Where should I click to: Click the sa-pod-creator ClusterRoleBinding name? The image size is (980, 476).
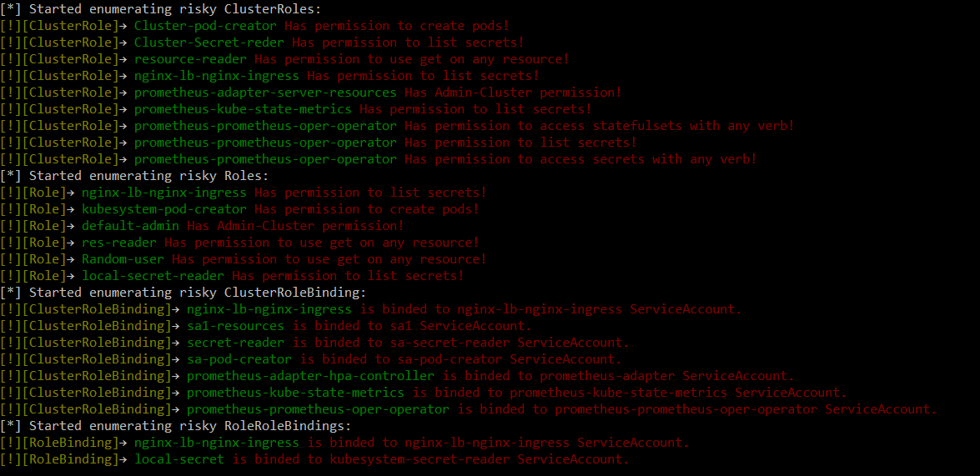[x=239, y=359]
